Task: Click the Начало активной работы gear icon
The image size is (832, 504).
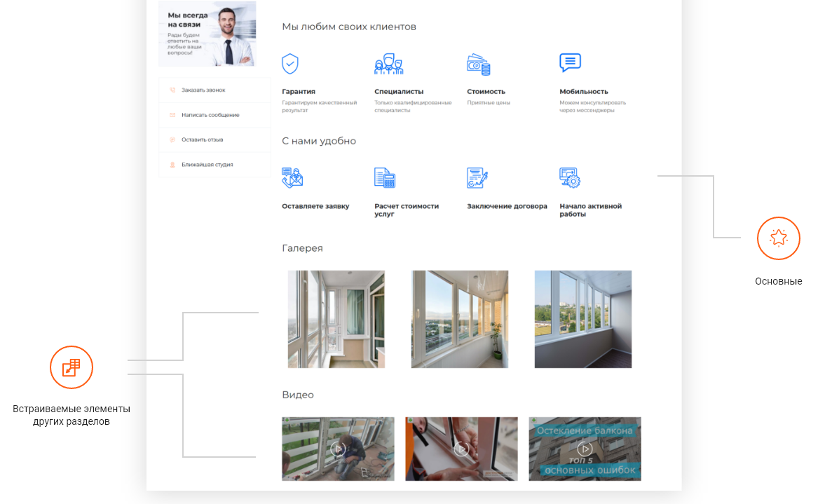Action: tap(569, 177)
